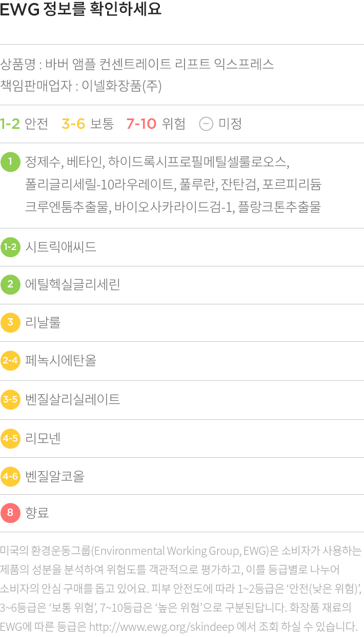Click the 미정 minus circle legend icon
The image size is (364, 637).
click(x=206, y=124)
